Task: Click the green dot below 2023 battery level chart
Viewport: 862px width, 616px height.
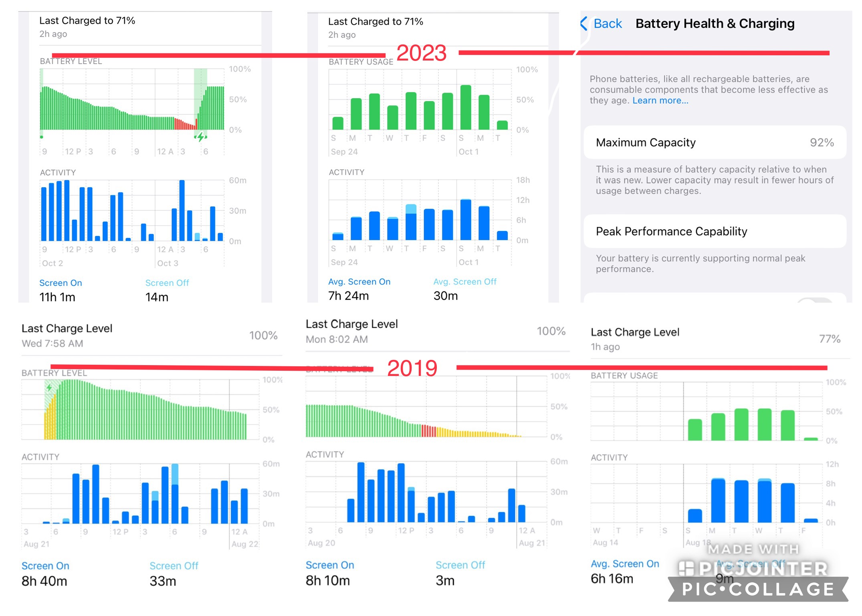Action: click(42, 137)
